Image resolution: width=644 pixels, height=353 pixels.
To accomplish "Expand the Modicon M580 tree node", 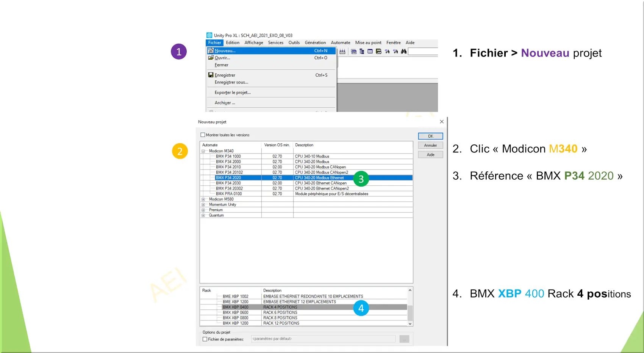I will click(x=203, y=199).
